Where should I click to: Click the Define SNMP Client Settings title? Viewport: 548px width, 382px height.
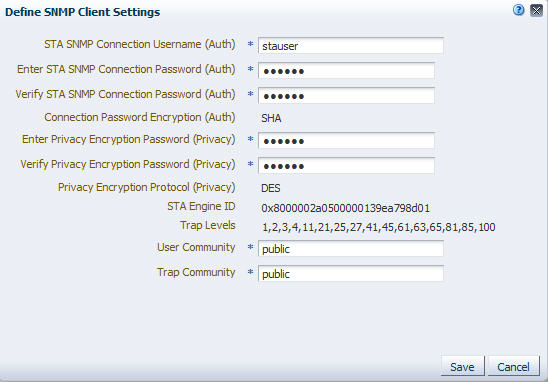pyautogui.click(x=82, y=12)
